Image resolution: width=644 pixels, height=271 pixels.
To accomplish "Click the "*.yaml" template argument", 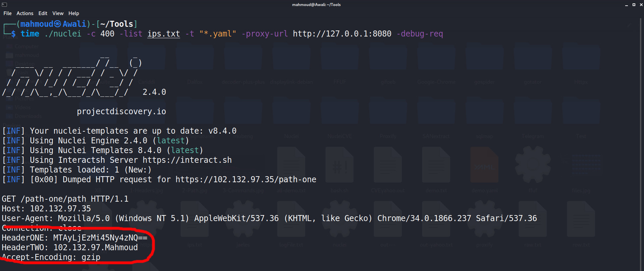I will [218, 34].
